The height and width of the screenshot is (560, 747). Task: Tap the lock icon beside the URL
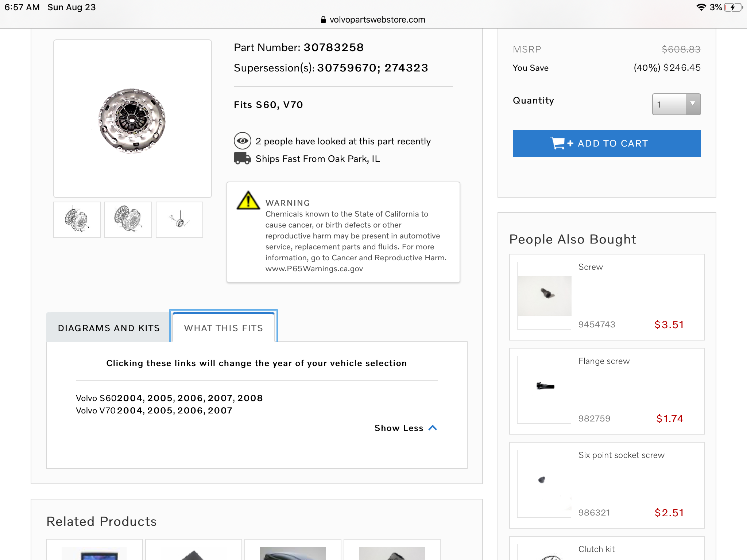click(323, 20)
